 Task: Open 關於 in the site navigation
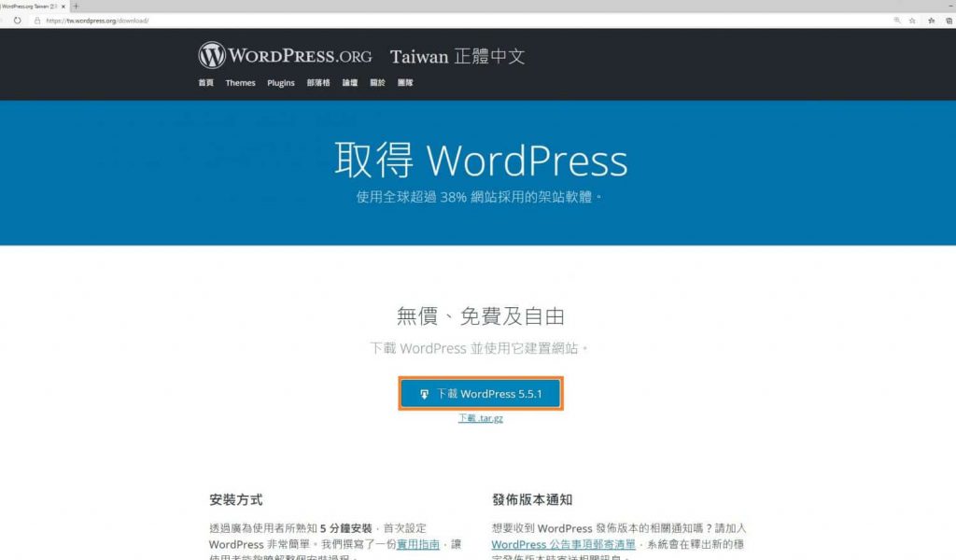(377, 83)
